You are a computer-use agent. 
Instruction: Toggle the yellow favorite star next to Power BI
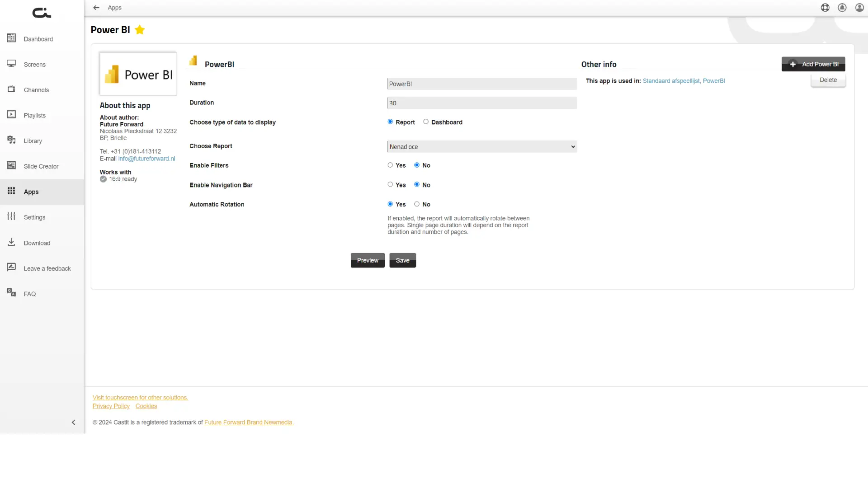click(x=140, y=30)
